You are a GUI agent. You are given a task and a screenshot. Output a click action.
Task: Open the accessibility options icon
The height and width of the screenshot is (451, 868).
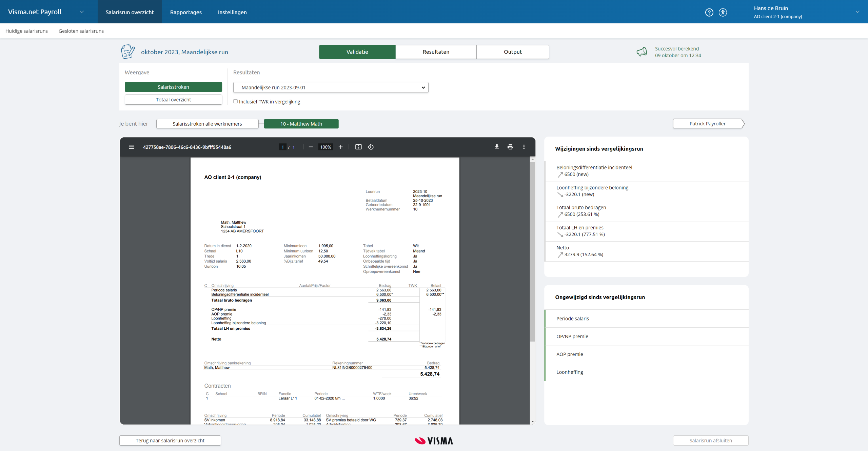[723, 12]
